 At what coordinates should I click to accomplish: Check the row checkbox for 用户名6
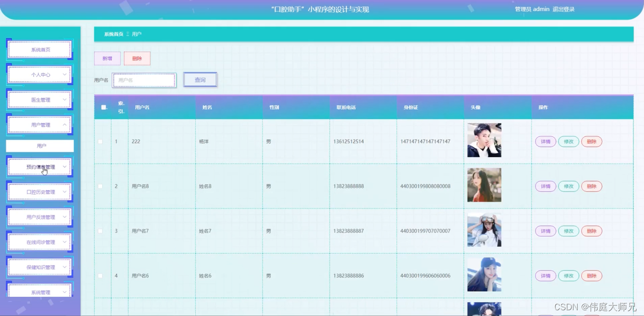(x=100, y=276)
